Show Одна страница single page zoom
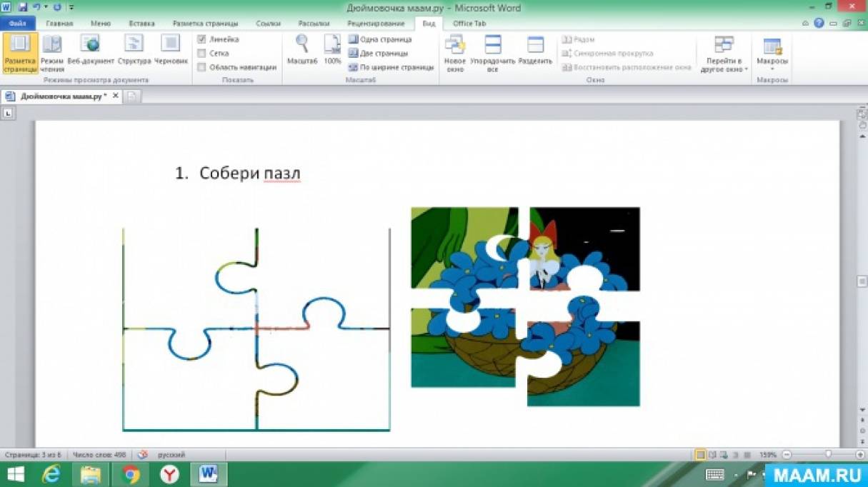868x487 pixels. 379,40
